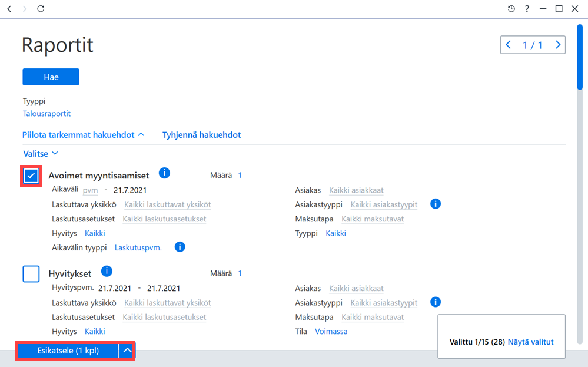The image size is (588, 367).
Task: Click the info icon beside Hyvitykset heading
Action: coord(107,271)
